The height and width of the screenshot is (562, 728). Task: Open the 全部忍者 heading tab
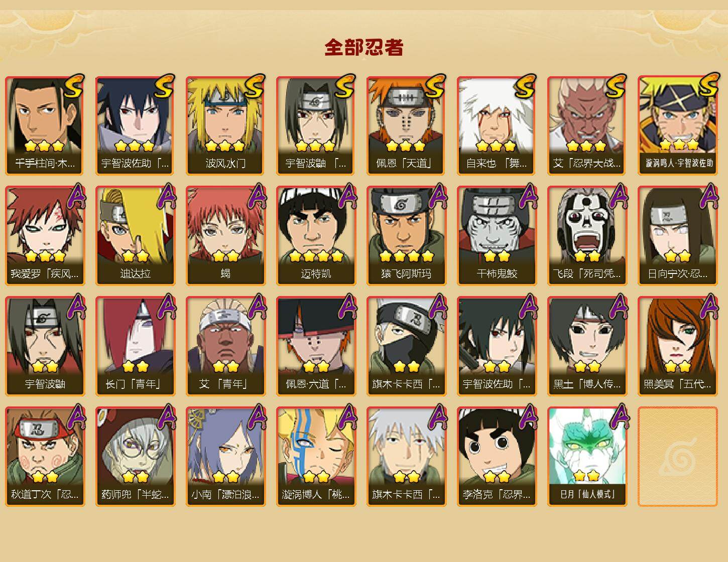coord(364,47)
